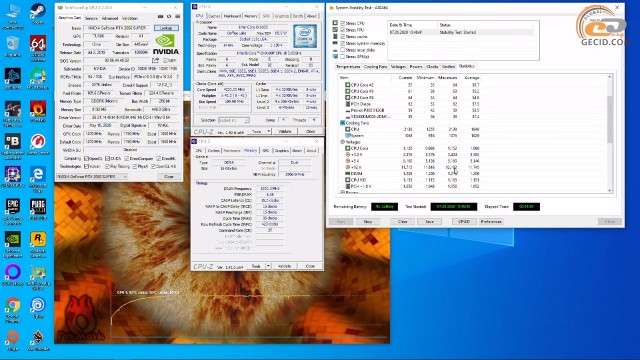Collapse Voltages group in AIDA64 statistics
Viewport: 640px width, 360px height.
pos(342,142)
